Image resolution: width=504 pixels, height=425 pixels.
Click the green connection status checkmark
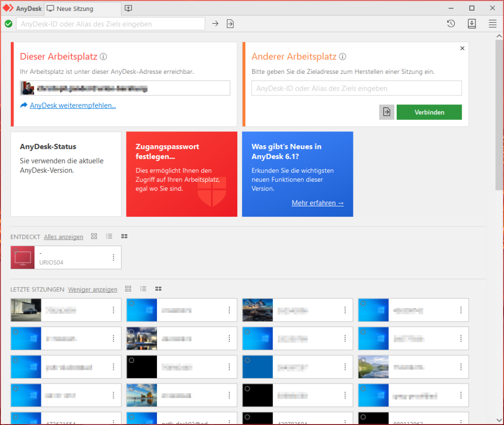tap(9, 24)
